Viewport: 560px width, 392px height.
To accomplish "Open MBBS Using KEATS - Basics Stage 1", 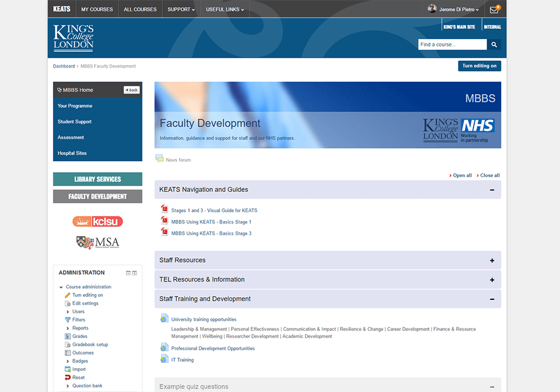I will 211,222.
